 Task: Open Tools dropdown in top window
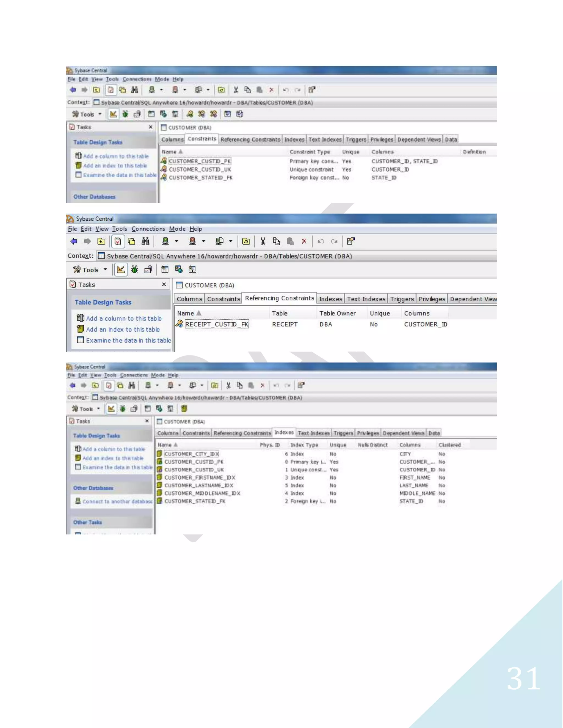point(87,114)
